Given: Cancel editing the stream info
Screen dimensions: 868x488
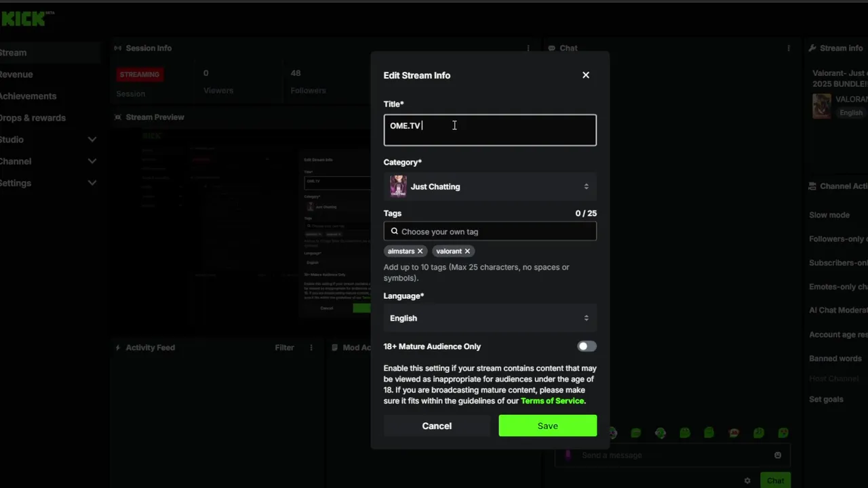Looking at the screenshot, I should 437,426.
